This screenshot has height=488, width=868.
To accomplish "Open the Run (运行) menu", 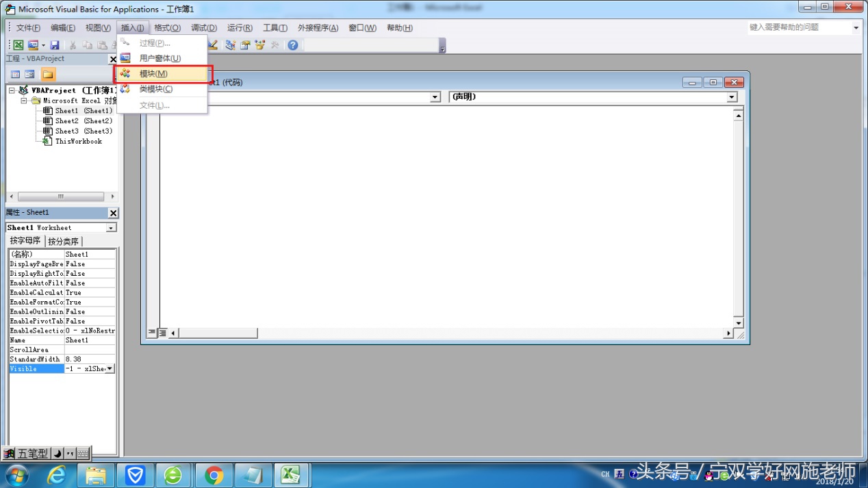I will coord(240,28).
